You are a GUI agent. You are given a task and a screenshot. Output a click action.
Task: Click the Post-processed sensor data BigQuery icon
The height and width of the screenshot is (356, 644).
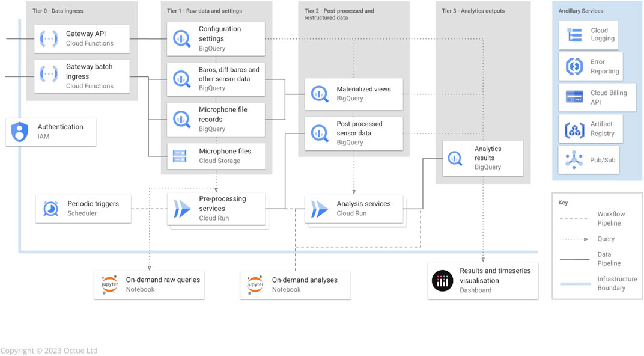[320, 133]
